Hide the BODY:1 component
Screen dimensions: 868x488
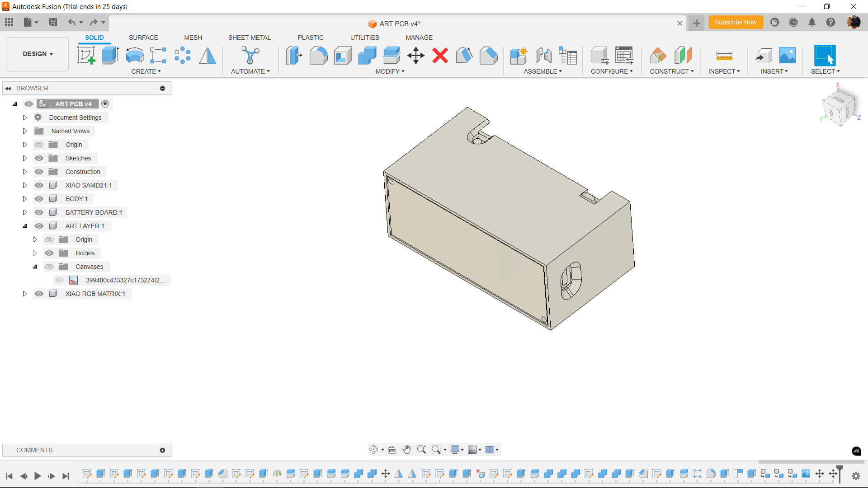point(39,199)
